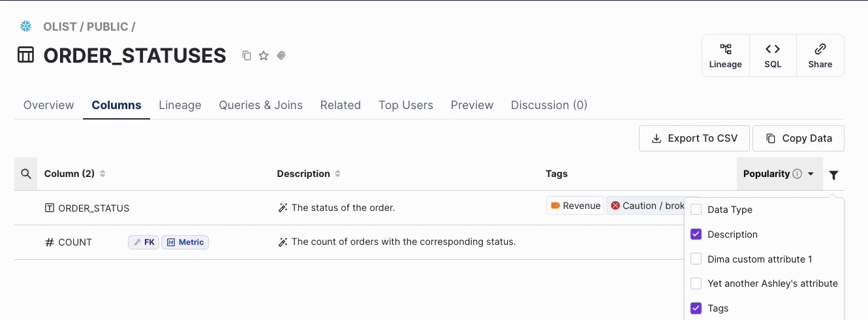Click the filter funnel icon
868x320 pixels.
pyautogui.click(x=833, y=174)
